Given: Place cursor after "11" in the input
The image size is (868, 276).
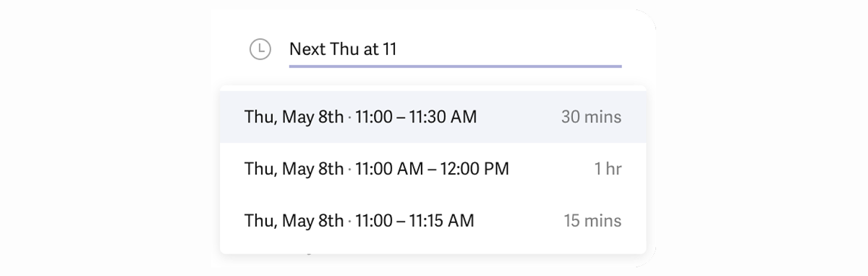Looking at the screenshot, I should pos(398,49).
